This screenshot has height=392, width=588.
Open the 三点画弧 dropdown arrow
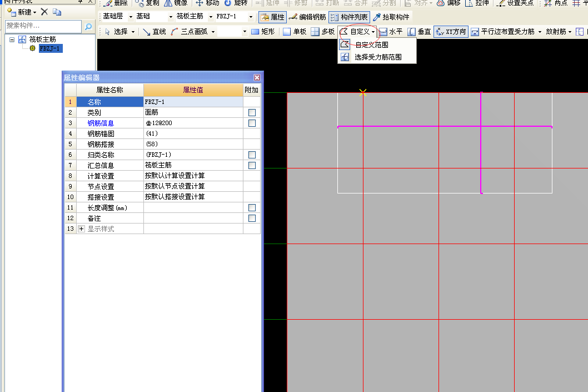[x=213, y=32]
